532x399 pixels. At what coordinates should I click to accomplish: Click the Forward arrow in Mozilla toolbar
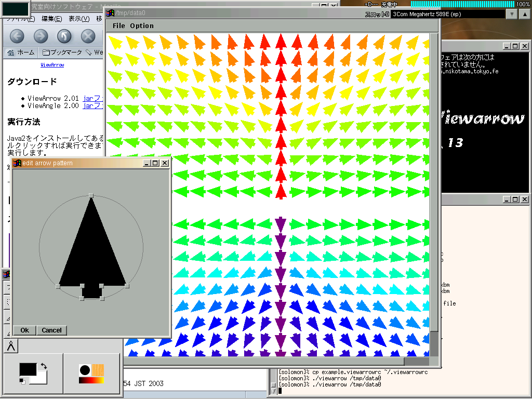(41, 36)
